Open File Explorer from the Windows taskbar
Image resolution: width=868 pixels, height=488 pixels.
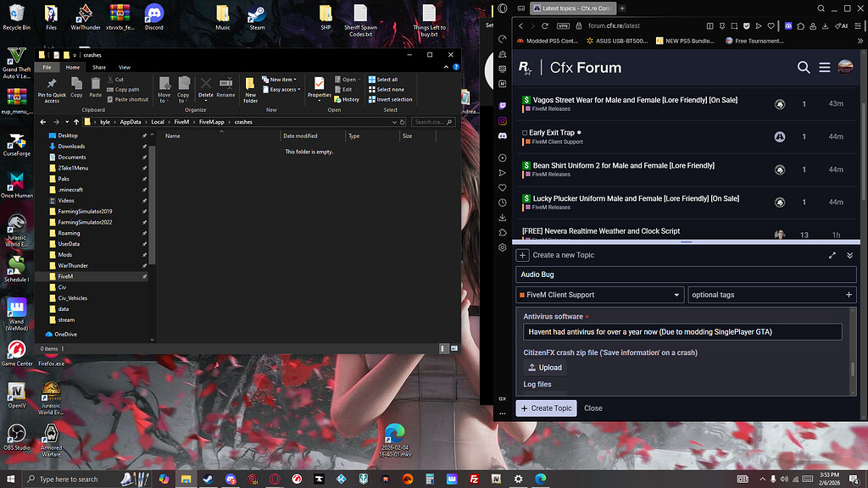186,480
